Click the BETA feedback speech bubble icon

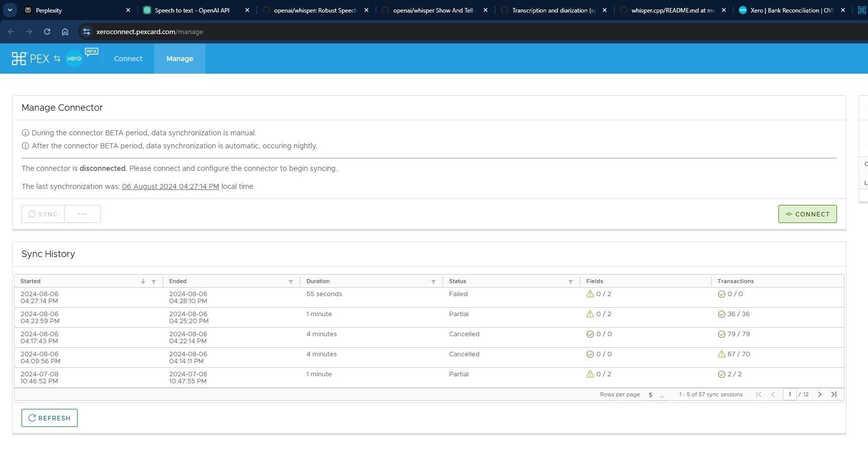point(92,52)
